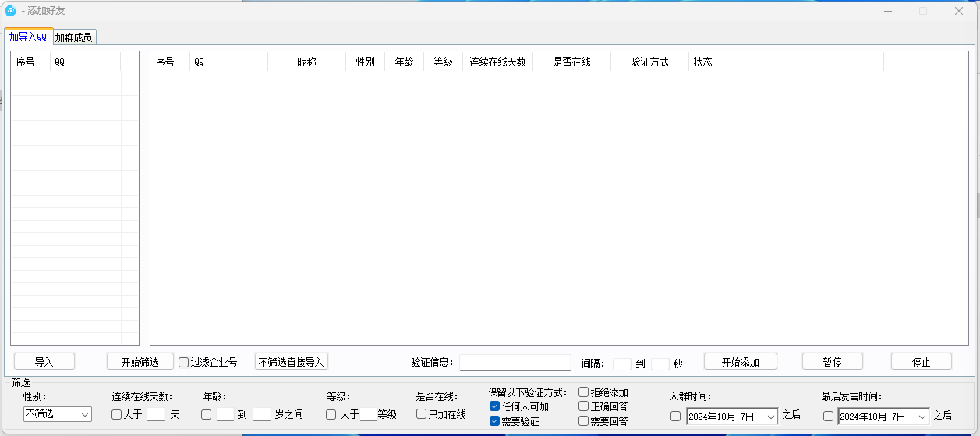Click the 导入 button
980x436 pixels.
tap(44, 362)
